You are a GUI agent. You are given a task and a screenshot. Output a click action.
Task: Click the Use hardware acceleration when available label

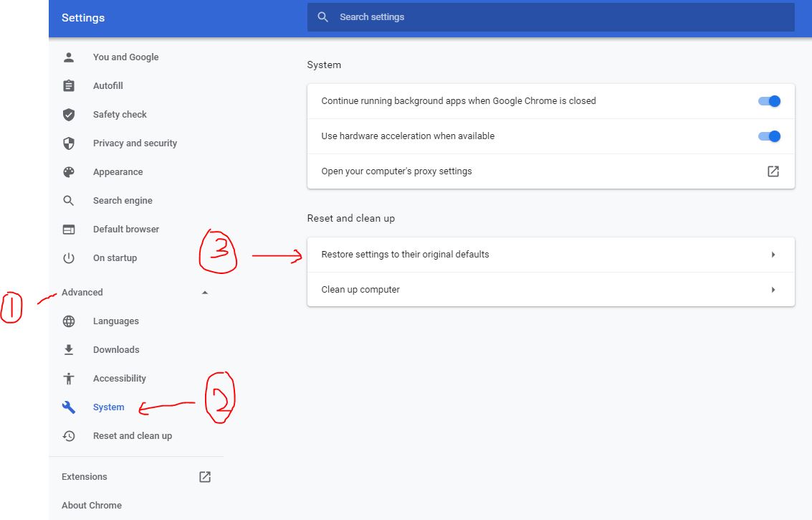coord(408,136)
